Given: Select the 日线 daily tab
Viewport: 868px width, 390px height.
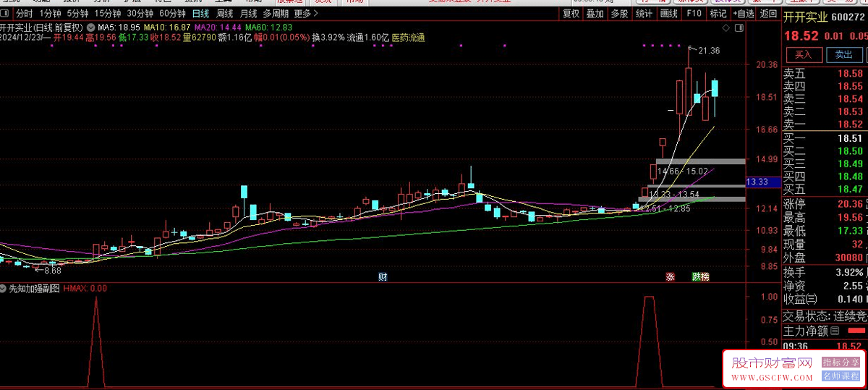Looking at the screenshot, I should pyautogui.click(x=200, y=14).
